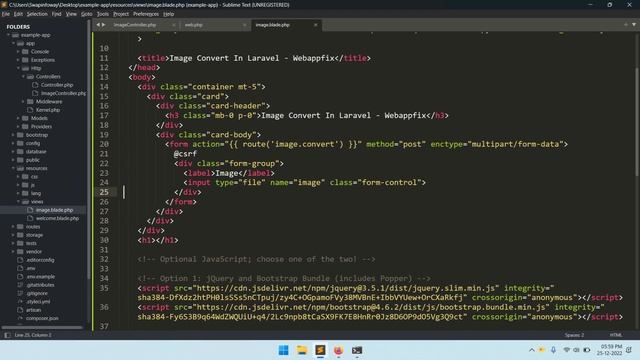Expand the Providers folder

[x=18, y=127]
